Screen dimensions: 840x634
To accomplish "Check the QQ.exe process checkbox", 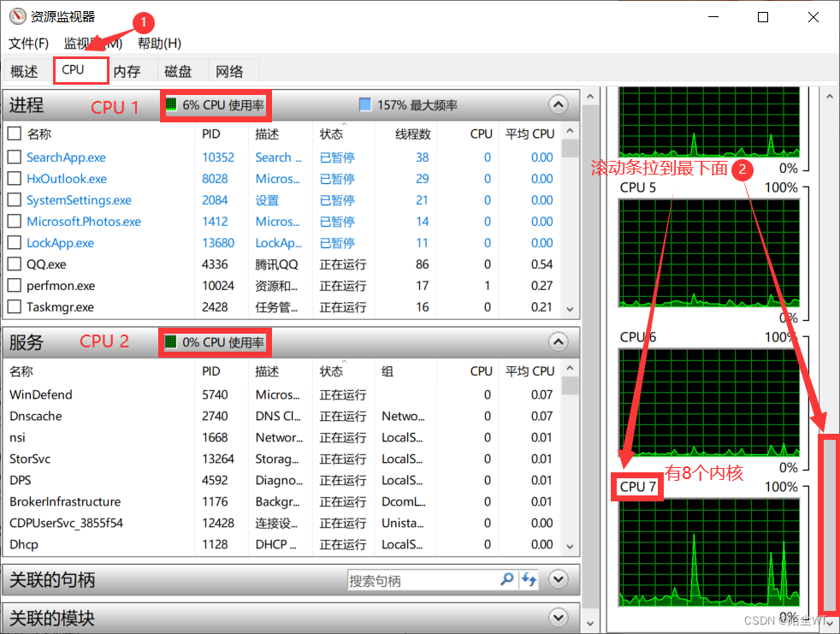I will click(x=15, y=264).
